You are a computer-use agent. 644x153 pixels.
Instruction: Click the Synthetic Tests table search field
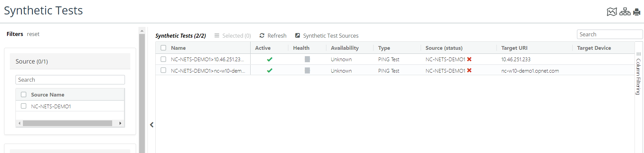609,34
